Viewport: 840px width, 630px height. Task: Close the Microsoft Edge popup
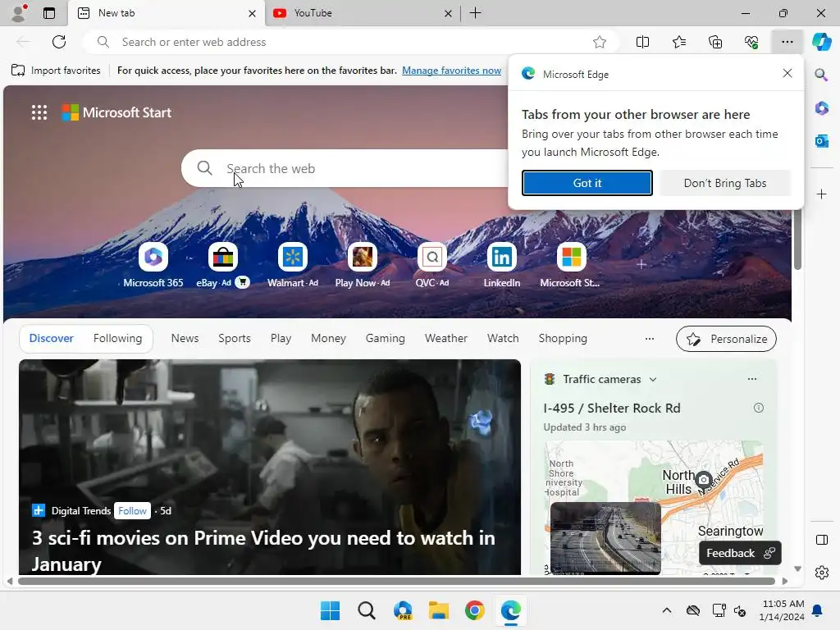pyautogui.click(x=787, y=73)
